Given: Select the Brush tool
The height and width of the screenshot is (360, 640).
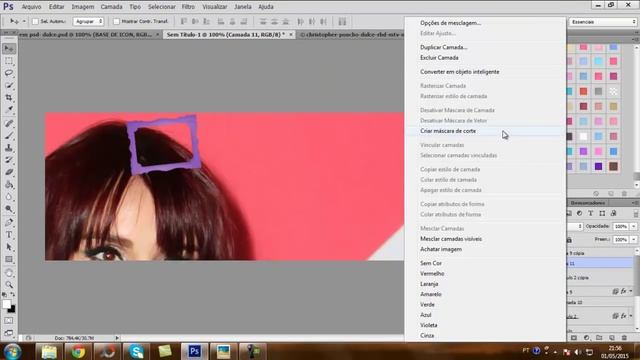Looking at the screenshot, I should coord(9,136).
